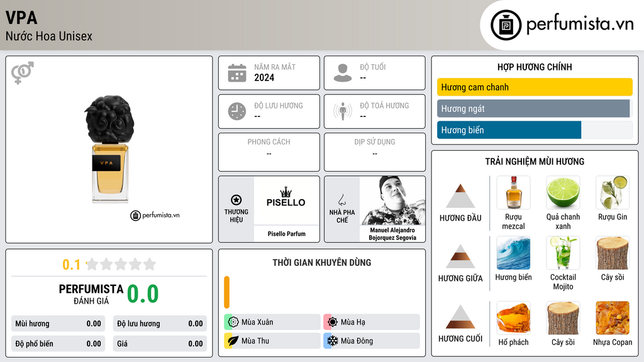Screen dimensions: 644x362
Task: Click the Perfumista đánh giá label
Action: [x=91, y=294]
